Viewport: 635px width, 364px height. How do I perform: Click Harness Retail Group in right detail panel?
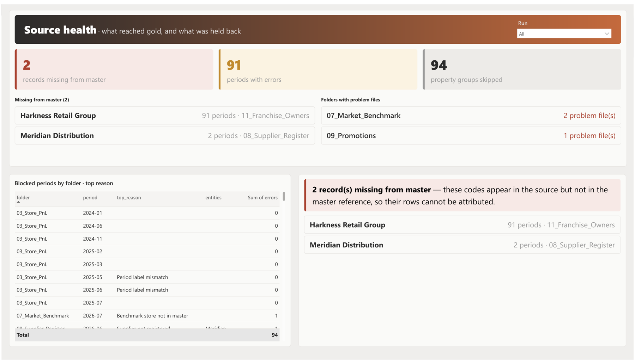(x=462, y=225)
